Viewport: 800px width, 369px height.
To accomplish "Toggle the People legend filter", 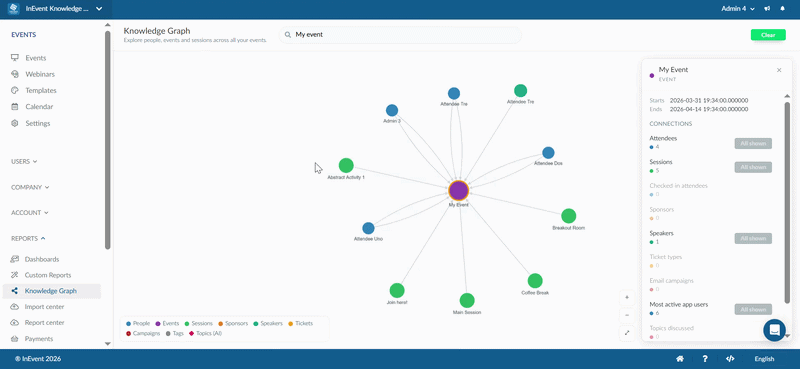I will coord(138,324).
